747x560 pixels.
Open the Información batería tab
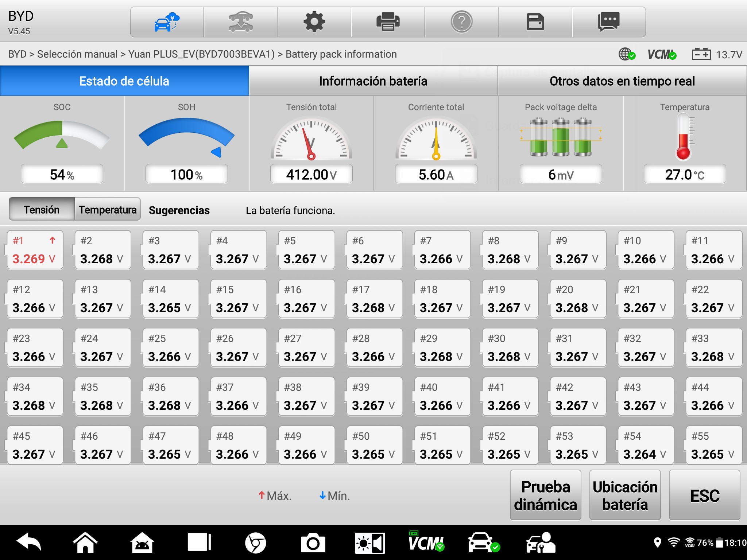tap(373, 81)
